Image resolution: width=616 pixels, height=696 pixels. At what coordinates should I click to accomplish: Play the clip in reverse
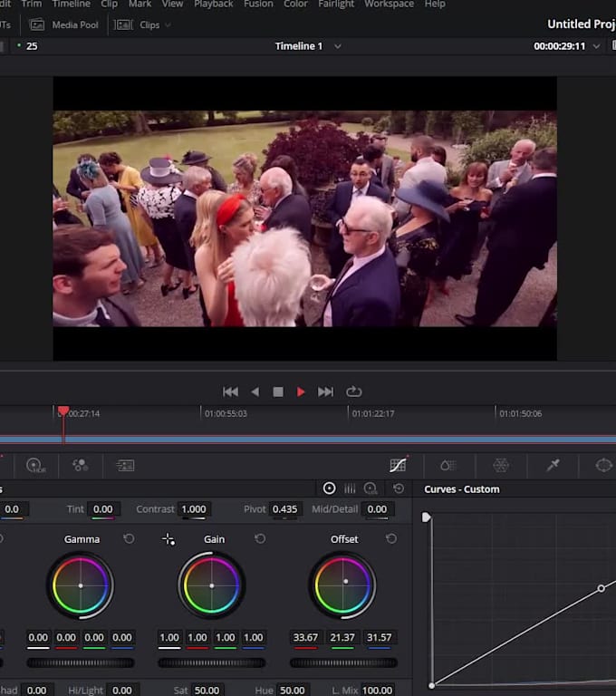tap(255, 391)
